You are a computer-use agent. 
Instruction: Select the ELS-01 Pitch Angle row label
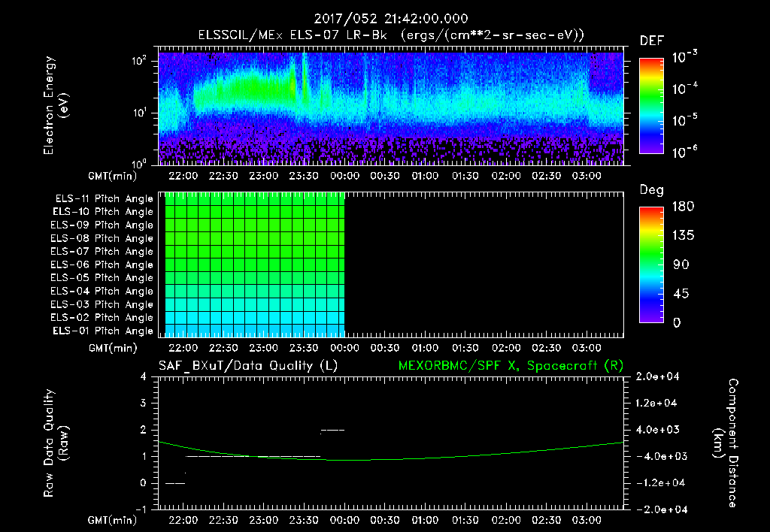point(102,331)
